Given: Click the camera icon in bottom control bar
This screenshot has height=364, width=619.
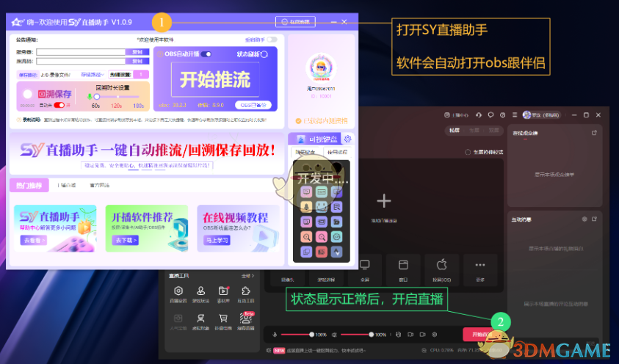Looking at the screenshot, I should [x=422, y=335].
